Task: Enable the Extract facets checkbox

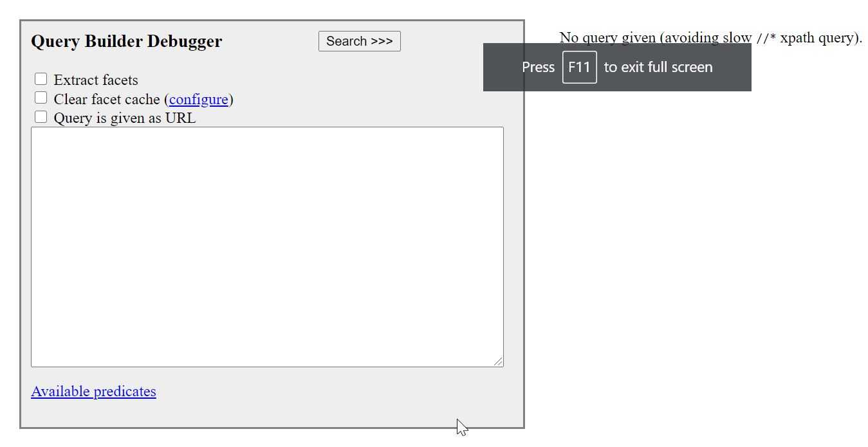Action: (x=41, y=79)
